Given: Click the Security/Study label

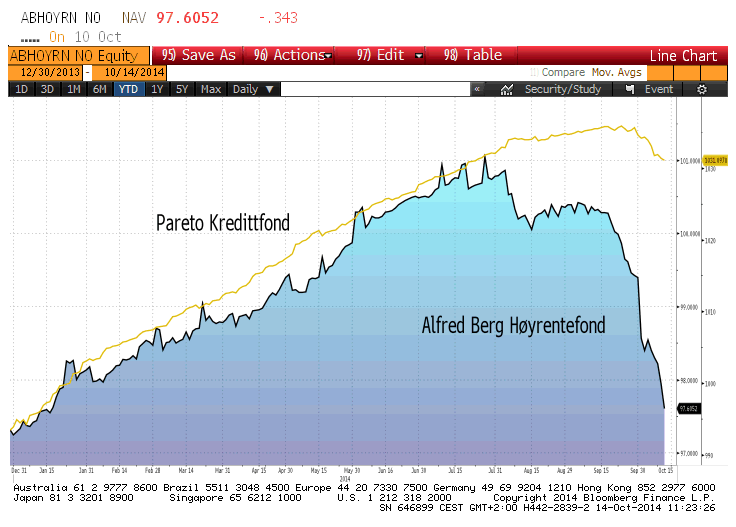Looking at the screenshot, I should [x=563, y=89].
